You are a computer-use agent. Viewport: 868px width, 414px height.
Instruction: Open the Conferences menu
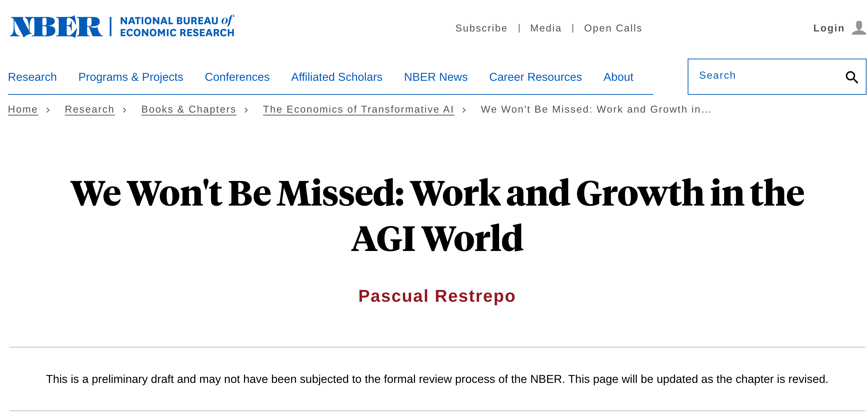(237, 77)
